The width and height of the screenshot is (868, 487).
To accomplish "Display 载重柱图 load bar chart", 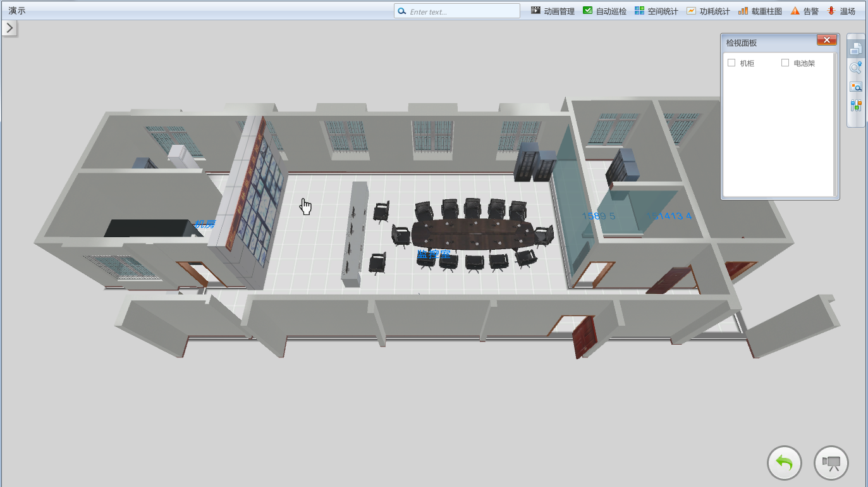I will pos(760,11).
